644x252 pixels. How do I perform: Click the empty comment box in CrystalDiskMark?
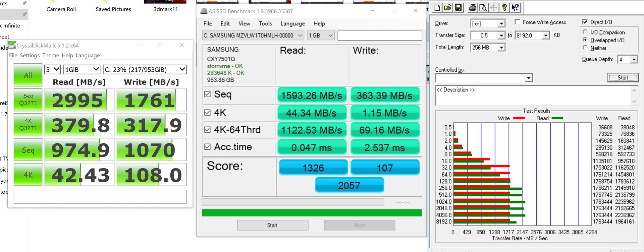pos(100,197)
